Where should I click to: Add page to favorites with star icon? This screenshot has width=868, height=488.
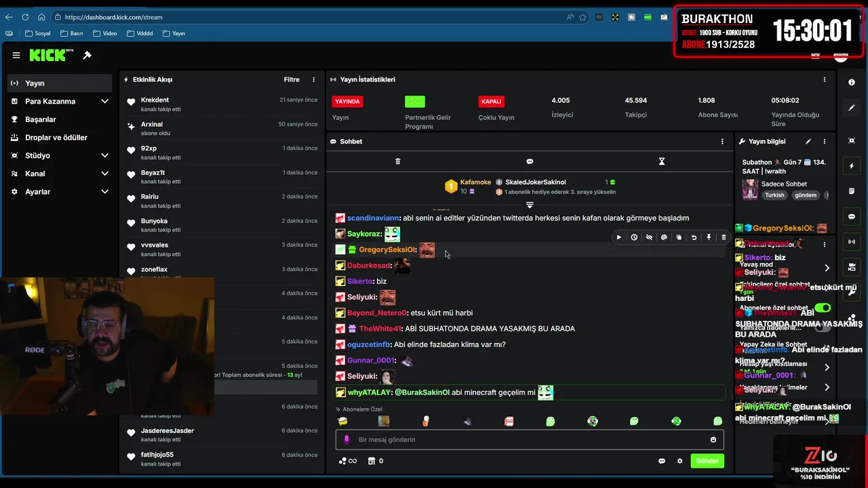(583, 17)
